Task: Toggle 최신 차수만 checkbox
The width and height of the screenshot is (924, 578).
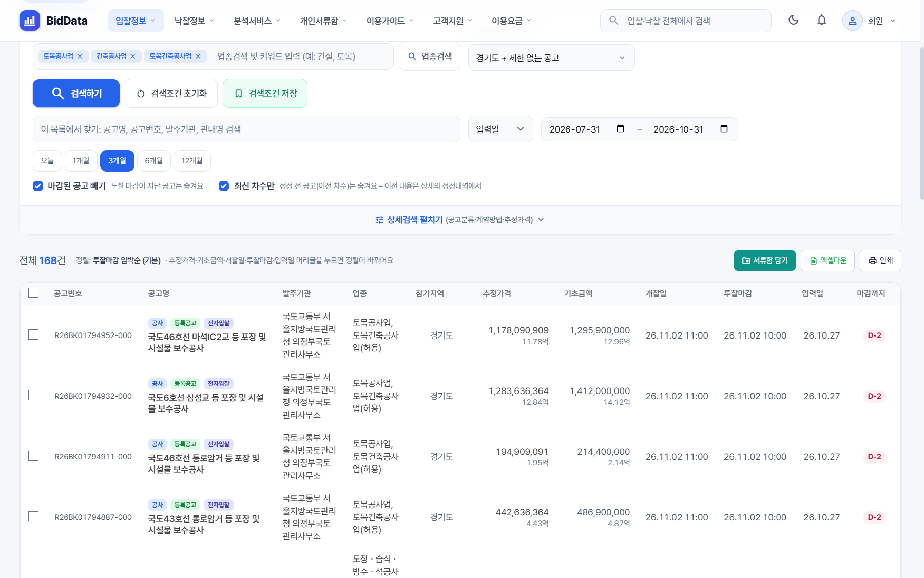Action: point(224,186)
